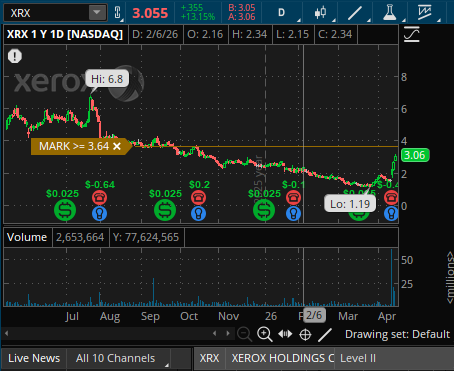The height and width of the screenshot is (371, 454).
Task: Open the patterns chart icon in toolbar
Action: [425, 13]
